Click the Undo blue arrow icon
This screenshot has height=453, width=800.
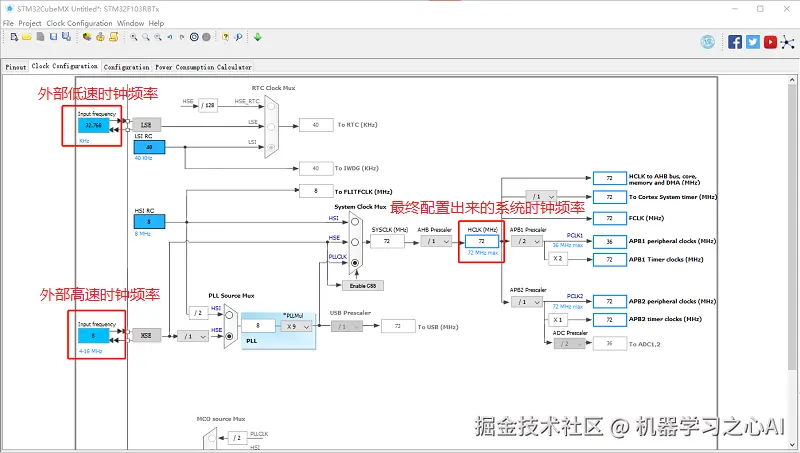pos(170,37)
